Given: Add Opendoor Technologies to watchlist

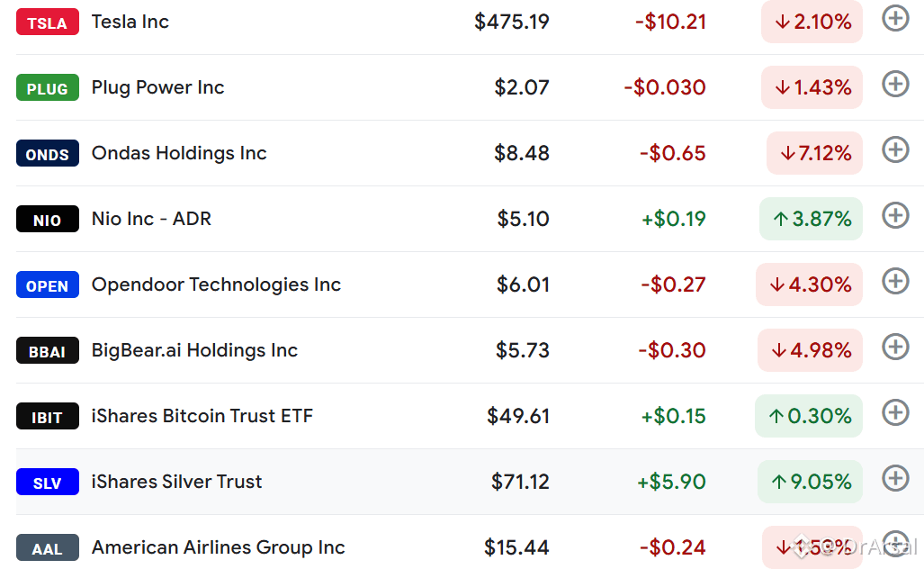Looking at the screenshot, I should (895, 281).
